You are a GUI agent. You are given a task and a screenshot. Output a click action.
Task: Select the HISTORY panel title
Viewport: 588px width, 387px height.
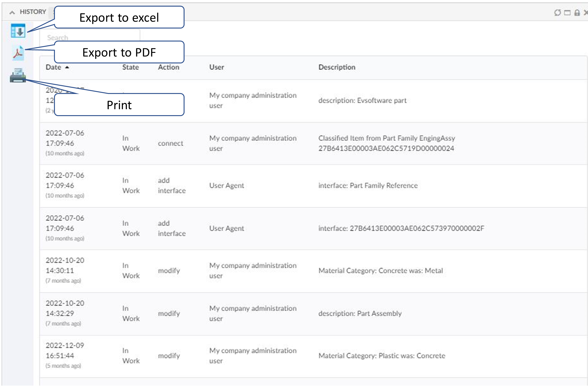33,12
